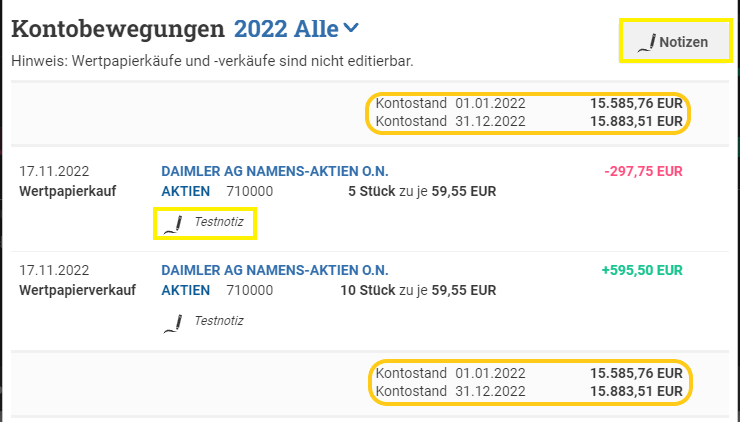Click the top Kontostand 31.12.2022 balance
The height and width of the screenshot is (422, 740).
click(x=529, y=121)
